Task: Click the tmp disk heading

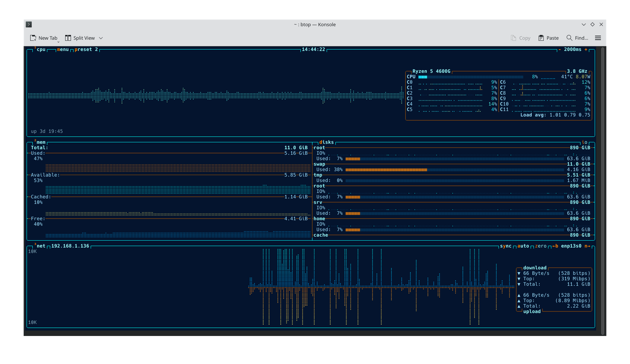Action: click(x=318, y=175)
